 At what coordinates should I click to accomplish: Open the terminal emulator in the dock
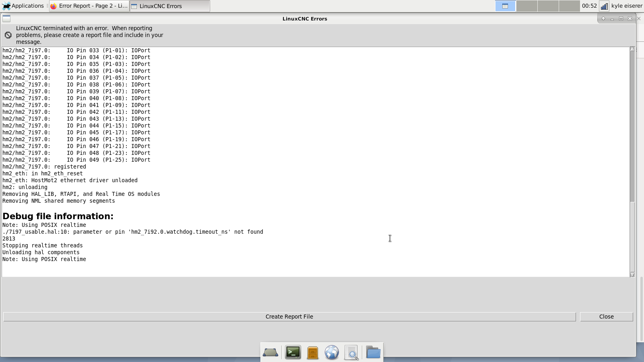[x=293, y=352]
